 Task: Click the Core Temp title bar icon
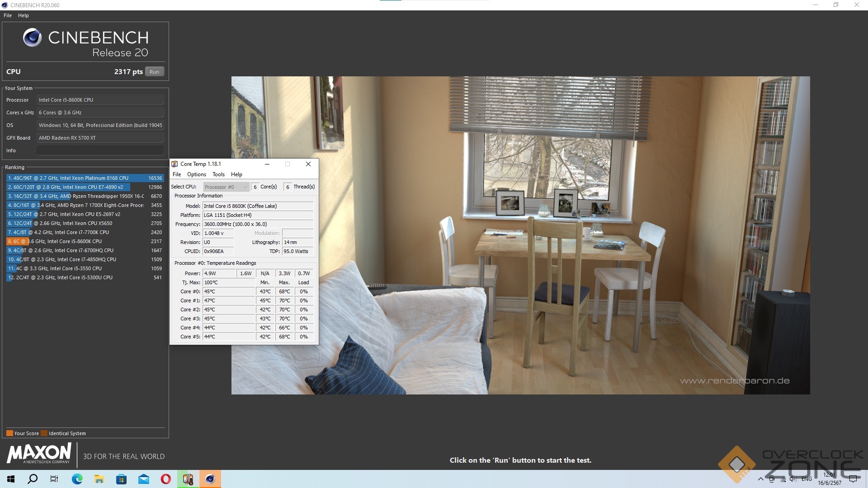tap(175, 164)
